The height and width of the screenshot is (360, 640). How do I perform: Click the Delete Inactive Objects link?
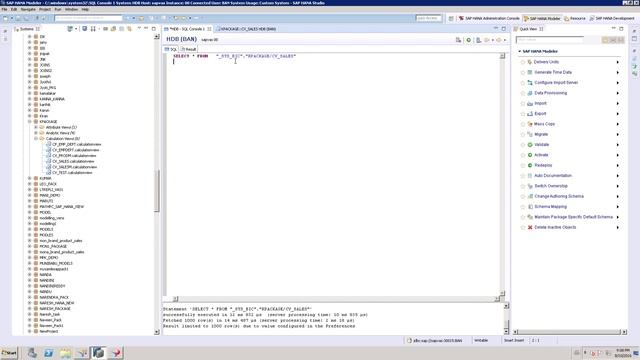(555, 227)
